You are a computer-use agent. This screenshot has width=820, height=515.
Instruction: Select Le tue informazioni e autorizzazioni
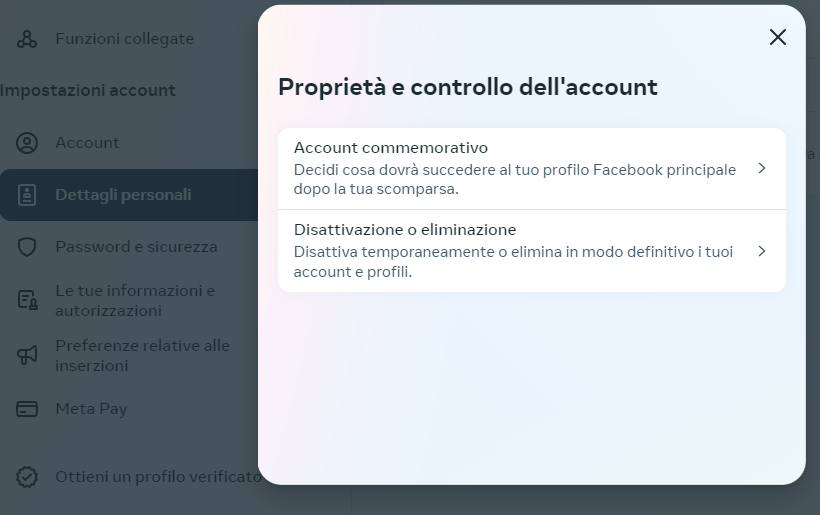click(x=135, y=301)
